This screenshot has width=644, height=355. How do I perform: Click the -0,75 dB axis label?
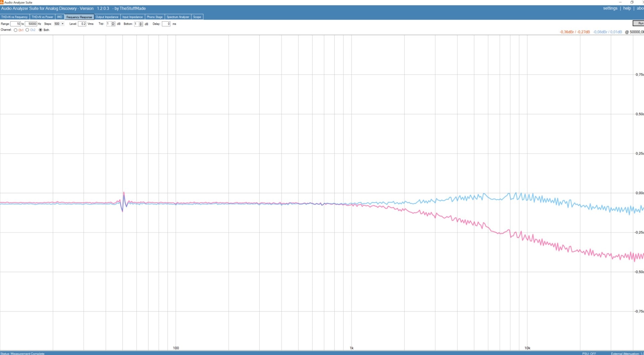[639, 311]
